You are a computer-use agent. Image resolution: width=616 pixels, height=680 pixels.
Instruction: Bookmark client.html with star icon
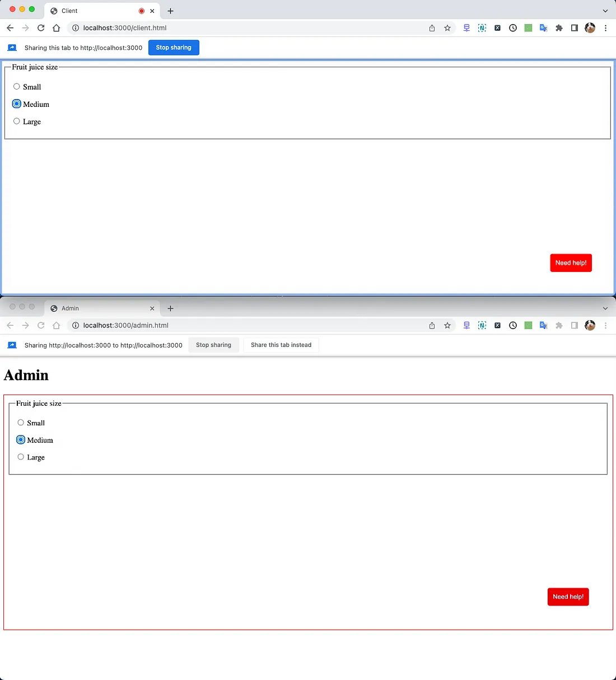point(447,28)
